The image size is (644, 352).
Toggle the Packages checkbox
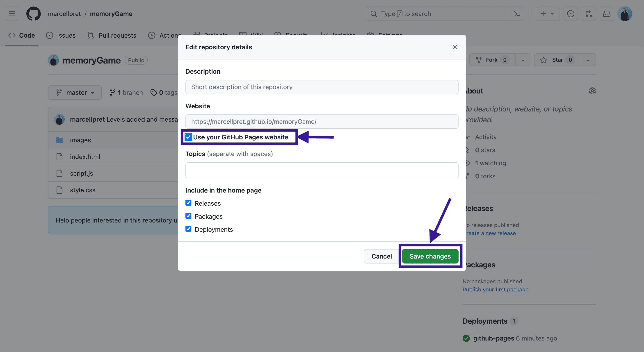click(188, 216)
